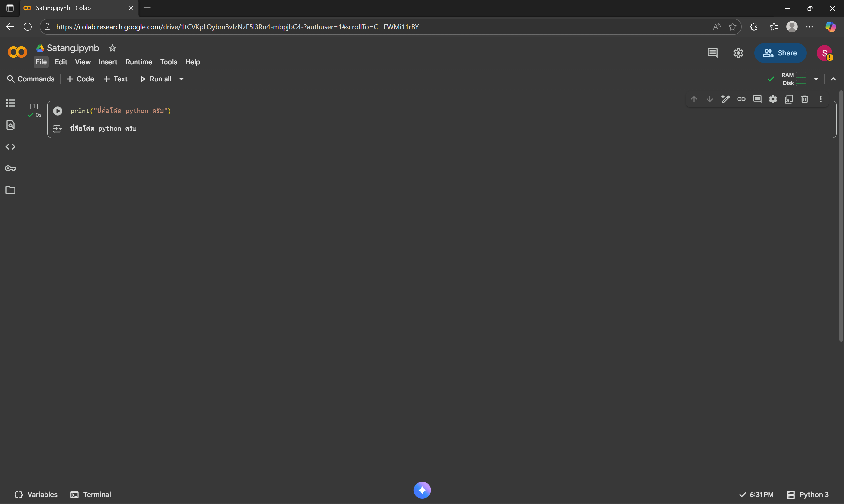Open the RAM Disk resources dropdown arrow
This screenshot has height=504, width=844.
[816, 79]
